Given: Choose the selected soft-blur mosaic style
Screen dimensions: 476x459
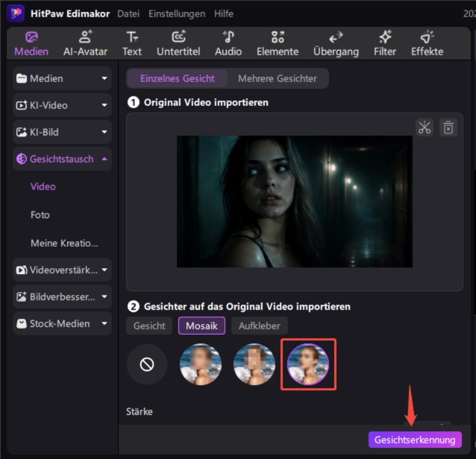Looking at the screenshot, I should [x=308, y=364].
